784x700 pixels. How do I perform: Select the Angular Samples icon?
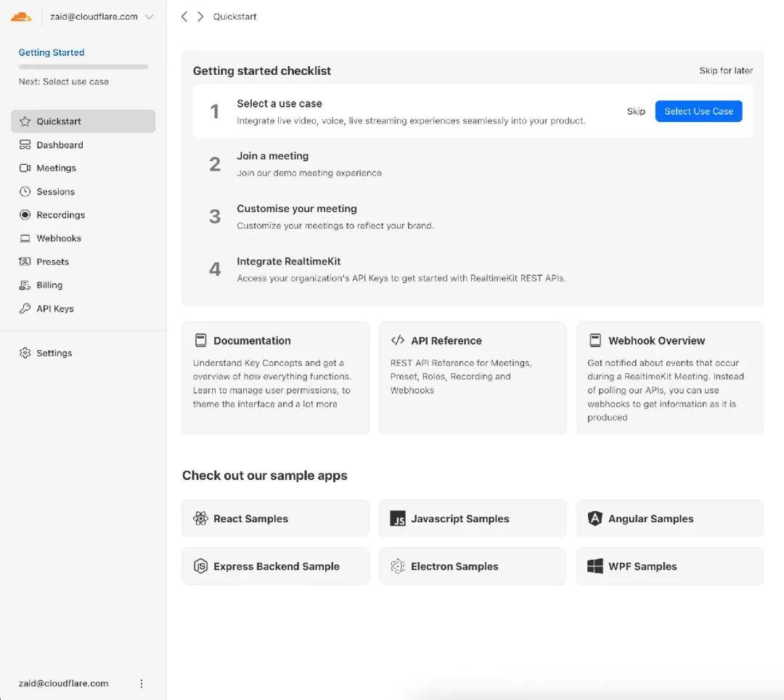point(595,518)
